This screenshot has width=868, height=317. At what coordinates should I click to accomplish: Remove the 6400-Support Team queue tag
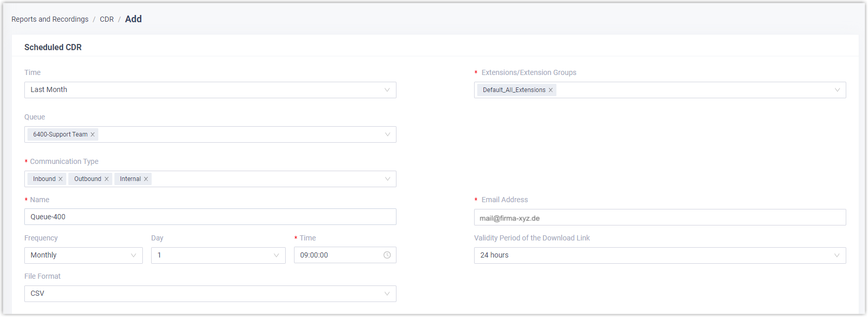tap(93, 134)
